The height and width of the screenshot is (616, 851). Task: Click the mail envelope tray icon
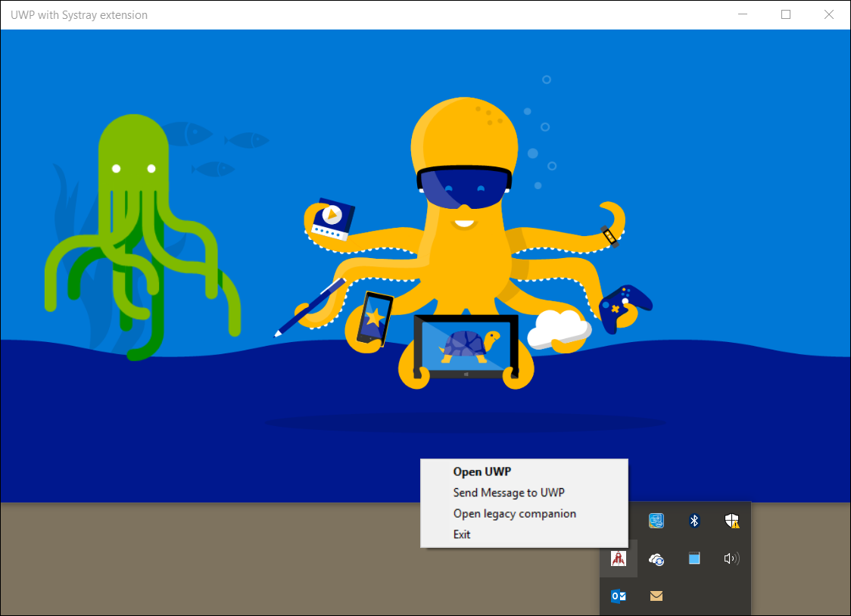click(x=656, y=596)
